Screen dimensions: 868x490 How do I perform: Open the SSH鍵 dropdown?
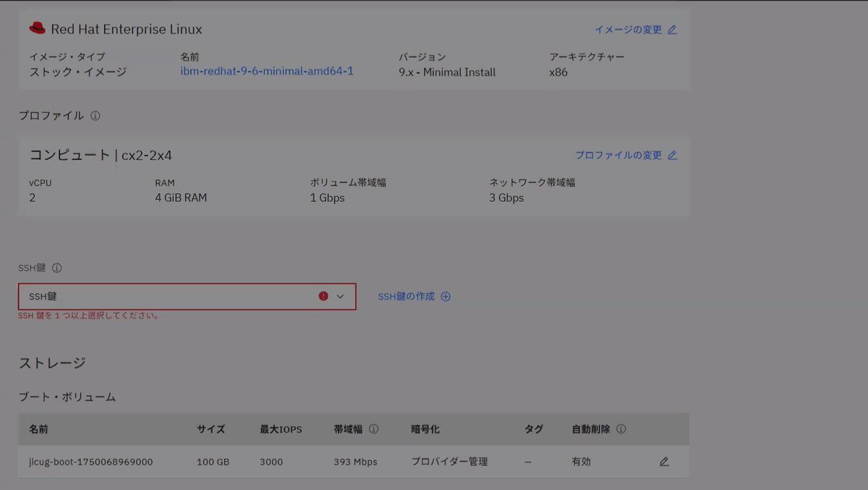pos(187,296)
